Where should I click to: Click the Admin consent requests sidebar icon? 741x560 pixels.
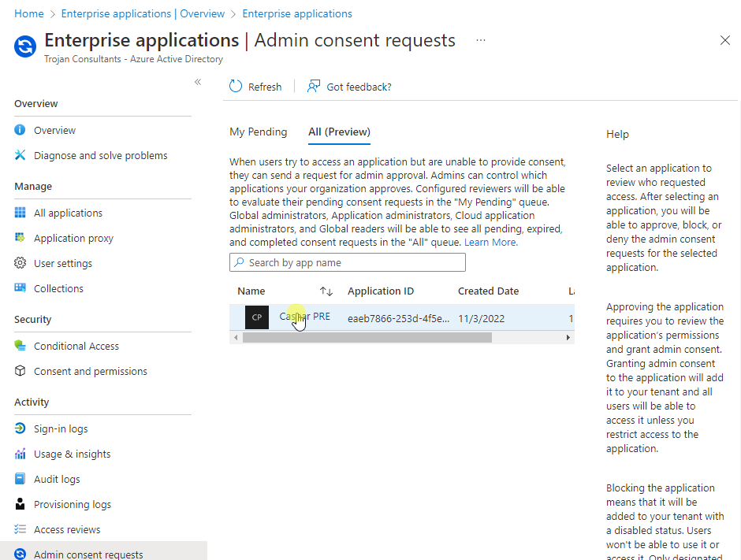pyautogui.click(x=20, y=554)
